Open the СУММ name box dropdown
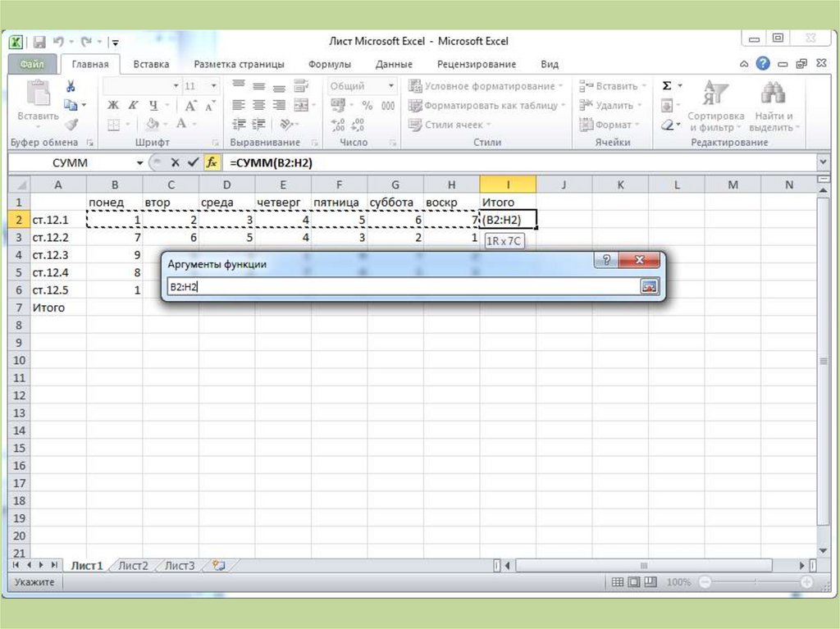840x629 pixels. point(139,163)
